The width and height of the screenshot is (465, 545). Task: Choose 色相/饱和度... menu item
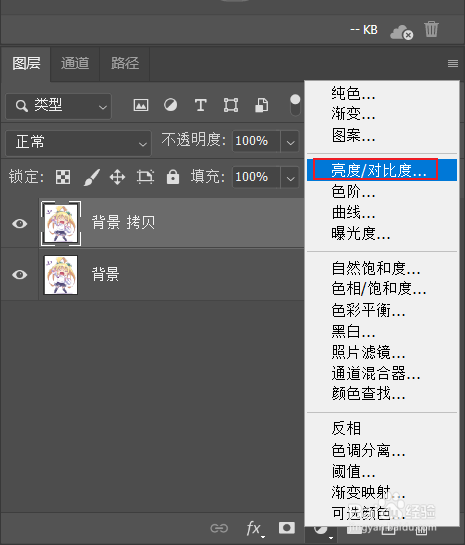[382, 288]
